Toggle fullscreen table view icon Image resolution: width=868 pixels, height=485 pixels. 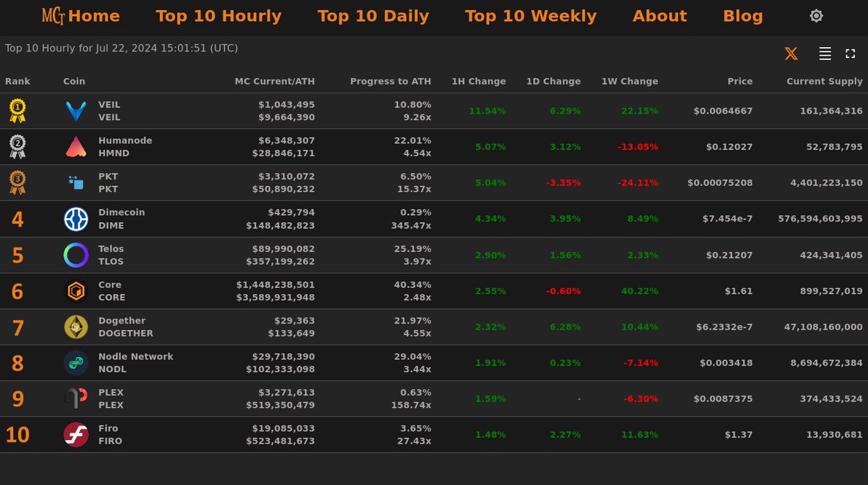pyautogui.click(x=851, y=54)
